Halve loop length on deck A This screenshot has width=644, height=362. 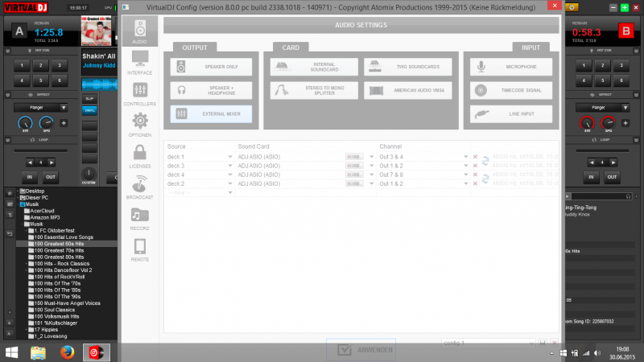tap(30, 162)
